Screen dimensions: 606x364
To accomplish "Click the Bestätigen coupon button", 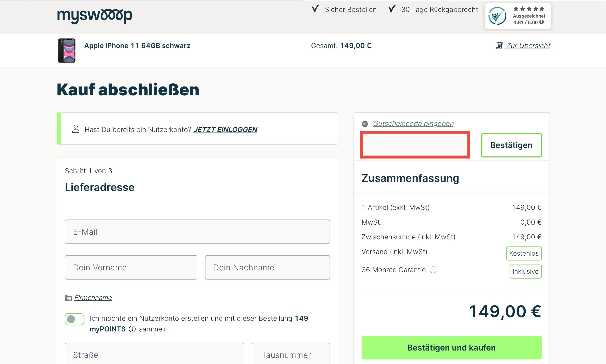I will (511, 145).
